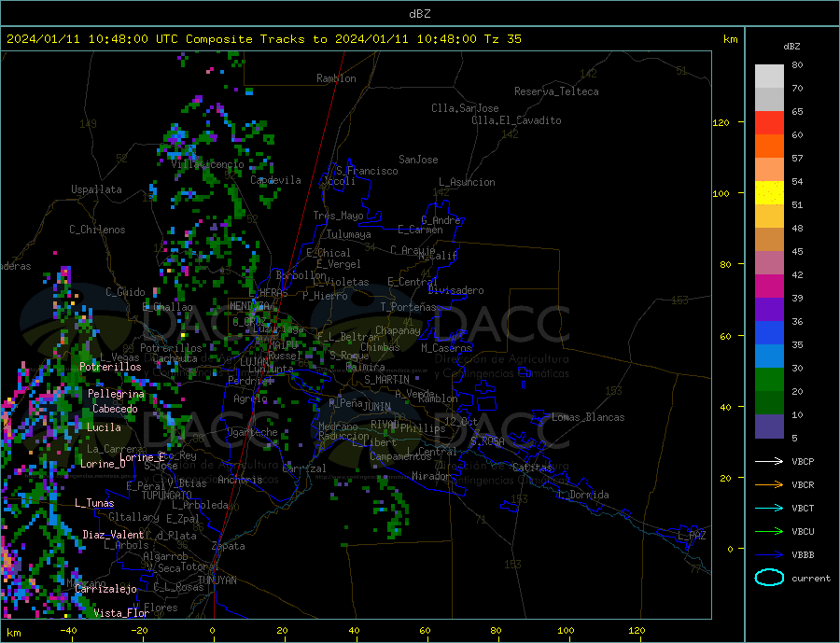Click the Uspallata map label
The width and height of the screenshot is (840, 643).
[x=96, y=189]
